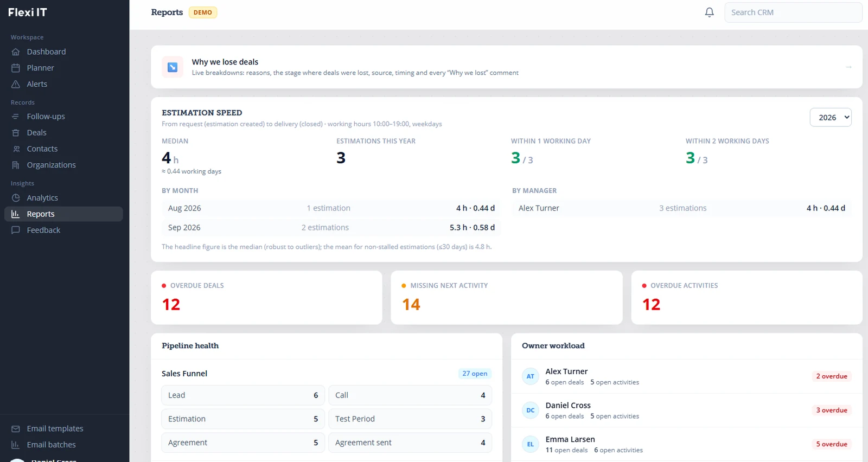Open the Missing Next Activity card
The width and height of the screenshot is (868, 462).
[x=507, y=298]
